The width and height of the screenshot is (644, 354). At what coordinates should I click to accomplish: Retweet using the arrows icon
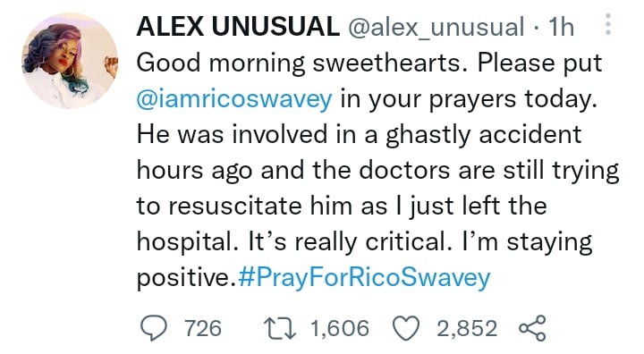(279, 329)
